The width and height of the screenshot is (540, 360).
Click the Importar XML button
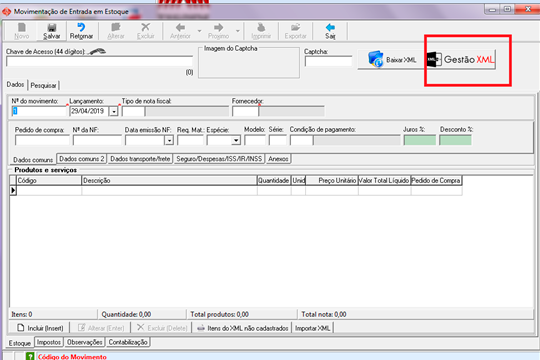[312, 328]
